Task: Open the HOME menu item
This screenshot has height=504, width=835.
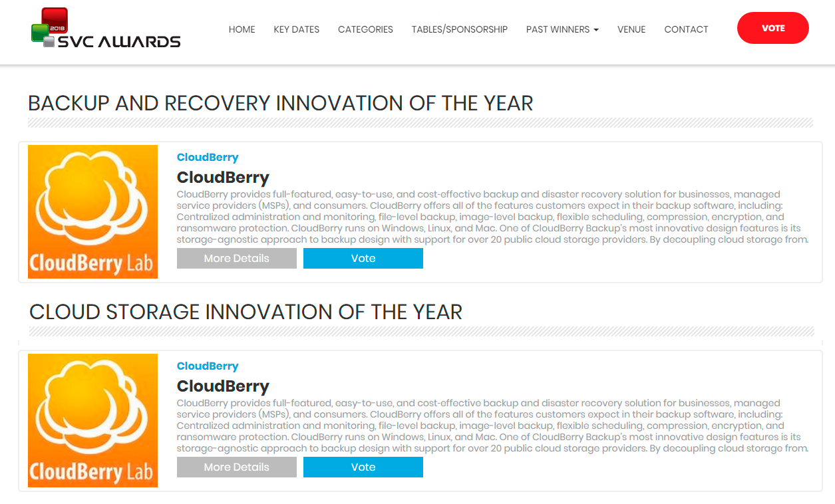Action: click(242, 29)
